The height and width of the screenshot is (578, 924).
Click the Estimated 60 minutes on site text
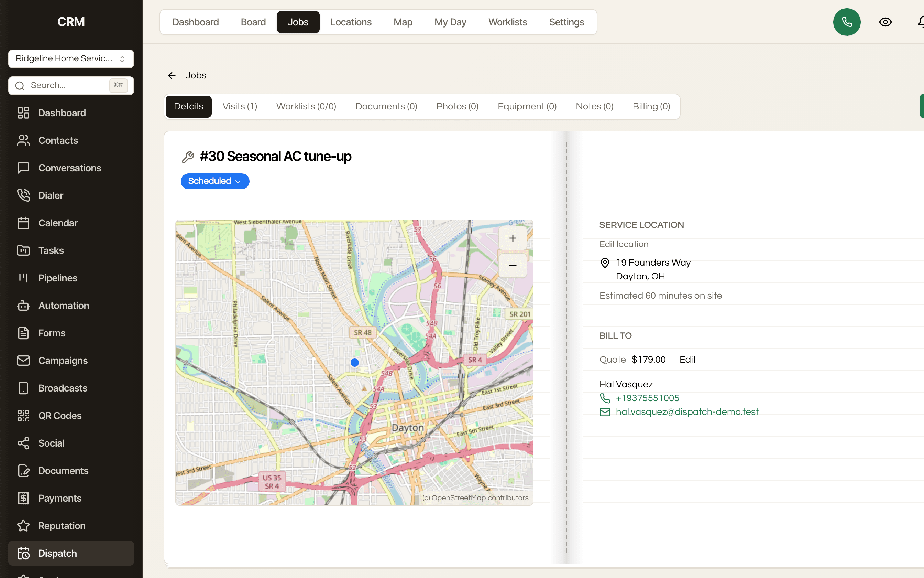click(661, 296)
